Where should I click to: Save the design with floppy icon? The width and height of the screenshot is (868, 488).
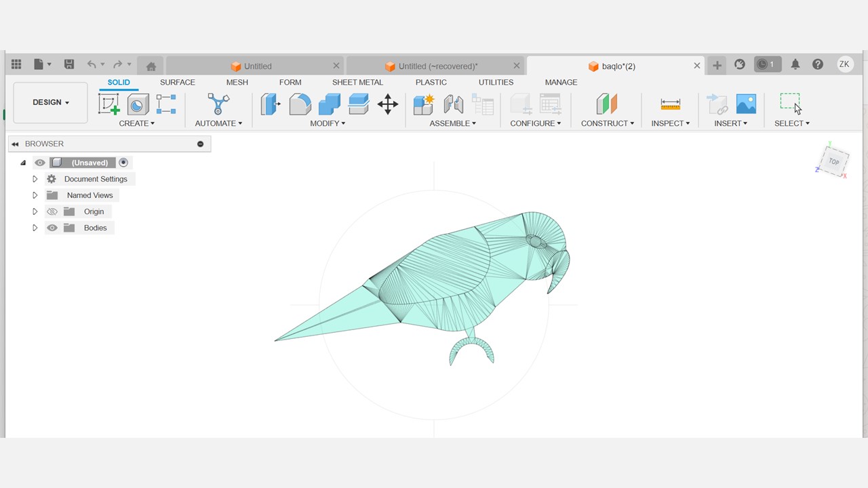[x=69, y=64]
